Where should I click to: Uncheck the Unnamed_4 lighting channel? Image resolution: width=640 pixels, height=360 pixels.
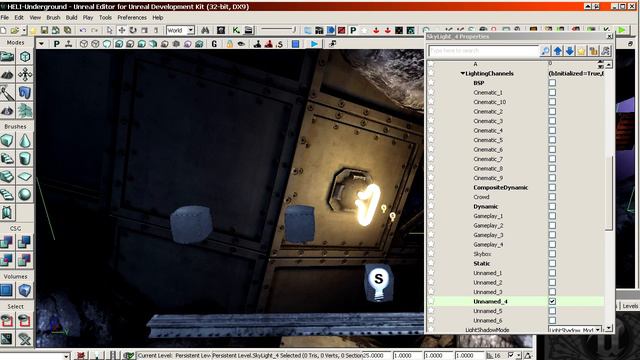[552, 301]
